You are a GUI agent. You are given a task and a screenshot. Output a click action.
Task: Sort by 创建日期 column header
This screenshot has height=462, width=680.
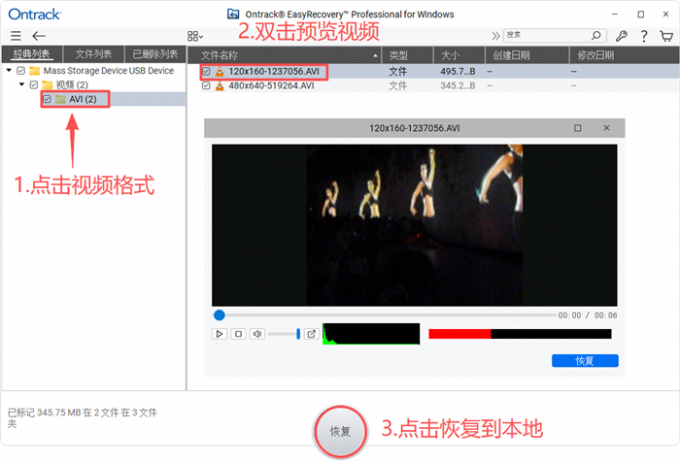tap(527, 55)
